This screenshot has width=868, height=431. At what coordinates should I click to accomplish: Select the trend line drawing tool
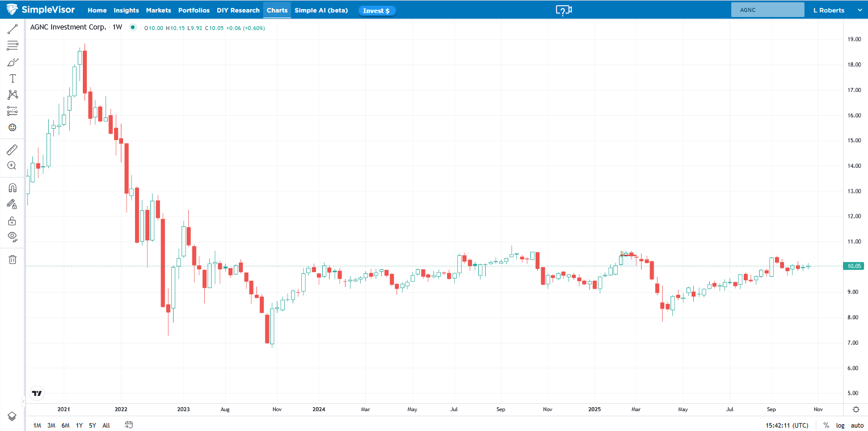coord(12,29)
